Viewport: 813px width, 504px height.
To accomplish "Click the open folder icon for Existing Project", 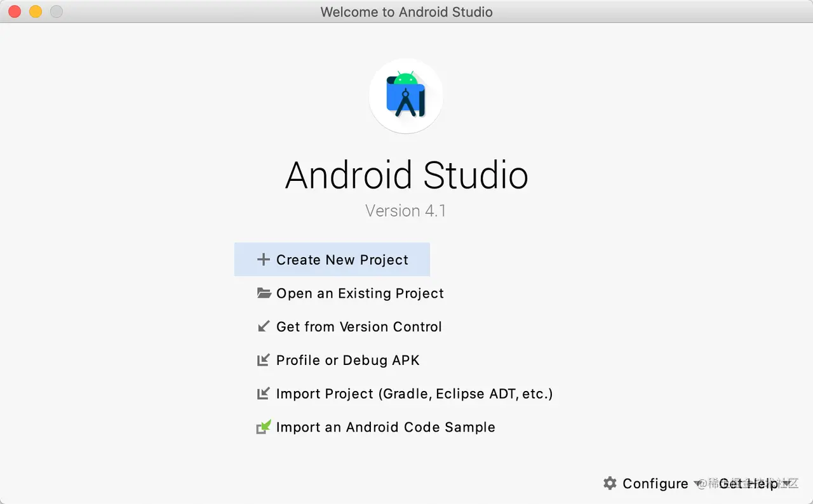I will coord(264,293).
